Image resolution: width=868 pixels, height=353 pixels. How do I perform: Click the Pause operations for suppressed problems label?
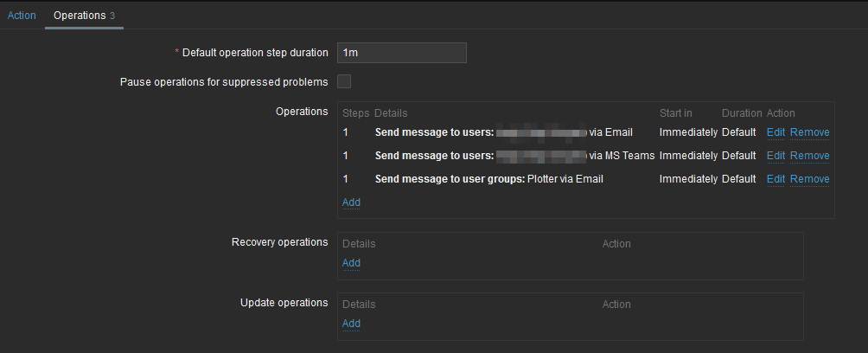[224, 82]
